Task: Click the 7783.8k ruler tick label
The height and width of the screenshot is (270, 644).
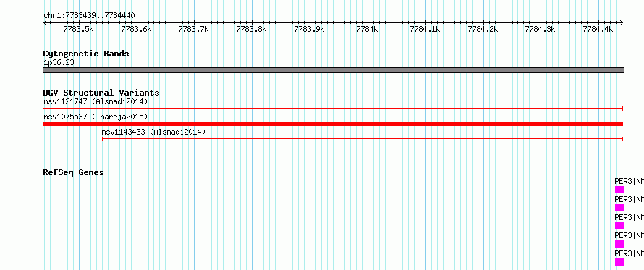Action: (251, 29)
